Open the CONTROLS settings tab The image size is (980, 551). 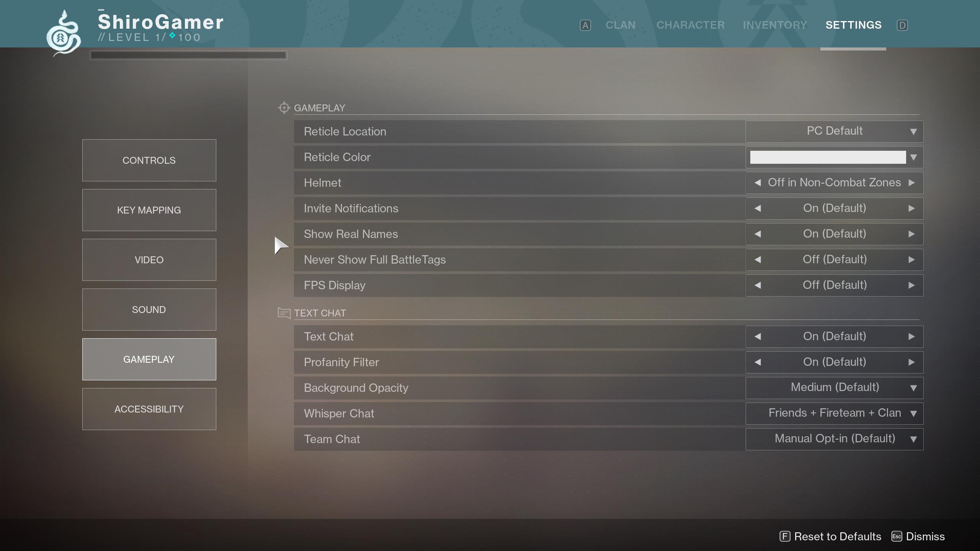149,160
